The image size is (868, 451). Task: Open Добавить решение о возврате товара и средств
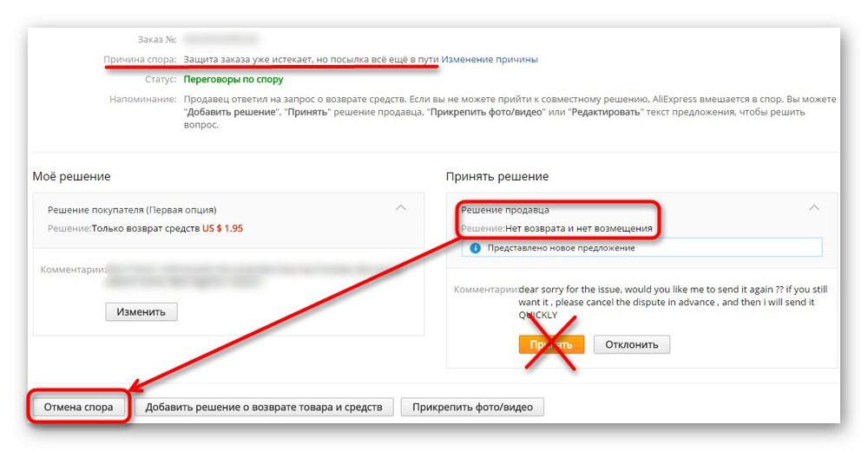[264, 407]
